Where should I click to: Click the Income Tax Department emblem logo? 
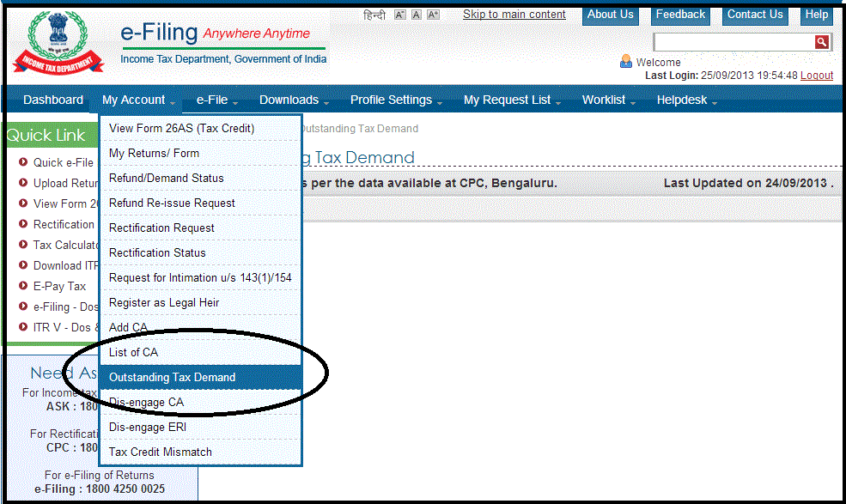coord(58,43)
